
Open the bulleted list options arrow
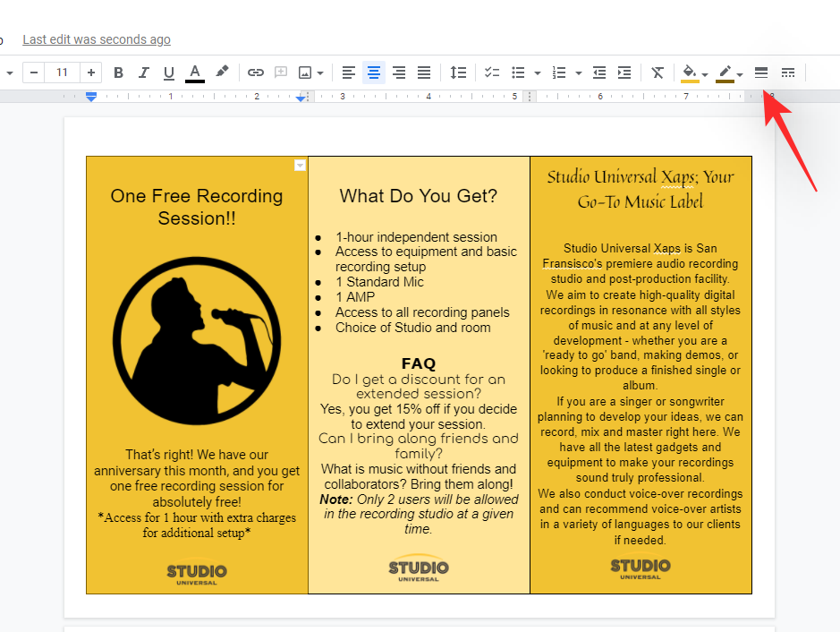pyautogui.click(x=538, y=73)
